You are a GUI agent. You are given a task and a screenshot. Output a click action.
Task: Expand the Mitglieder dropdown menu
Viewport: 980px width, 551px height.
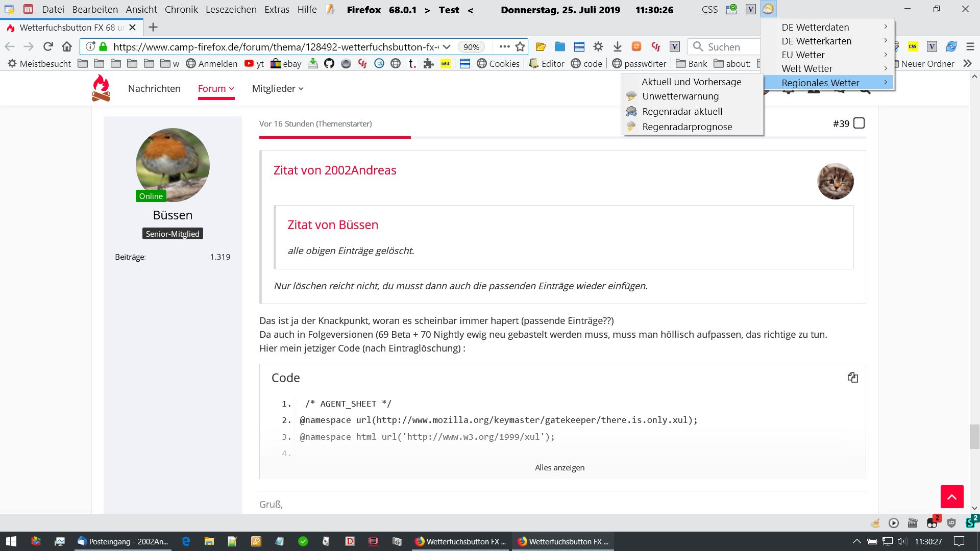click(x=278, y=88)
